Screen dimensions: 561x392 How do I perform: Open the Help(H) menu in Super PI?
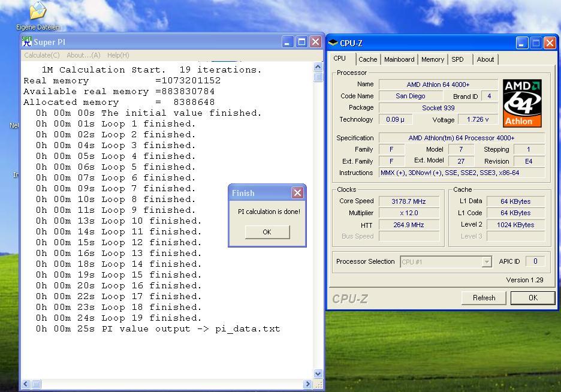[x=118, y=55]
